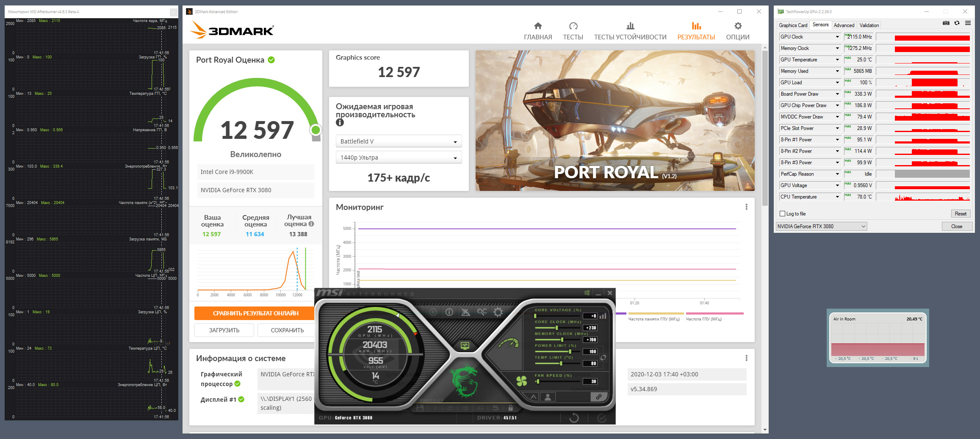This screenshot has width=980, height=439.
Task: Switch to Graphics Card tab in GPU-Z
Action: click(x=793, y=25)
